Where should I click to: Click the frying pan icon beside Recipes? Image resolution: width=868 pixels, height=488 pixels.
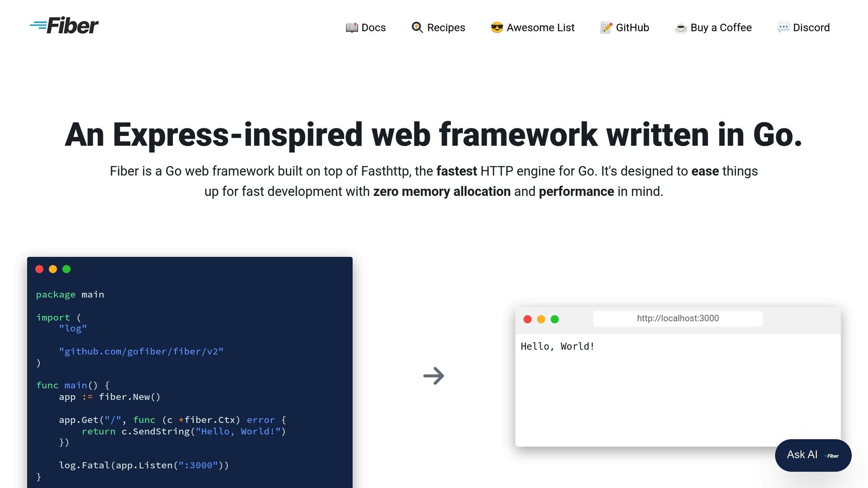417,28
